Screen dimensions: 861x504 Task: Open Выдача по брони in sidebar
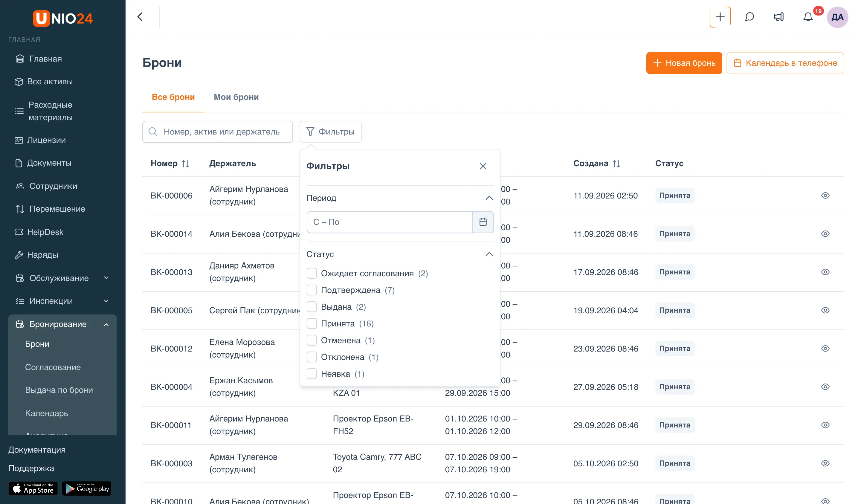pos(59,390)
